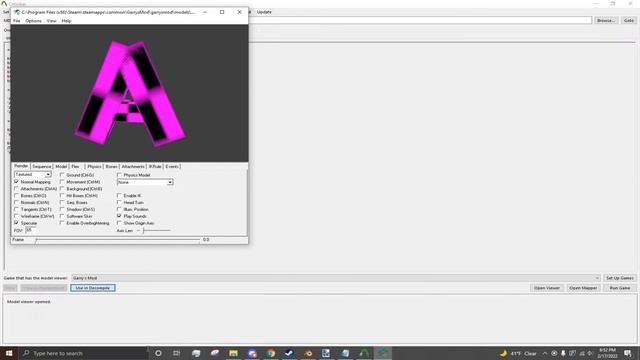Image resolution: width=640 pixels, height=360 pixels.
Task: Switch to the Flex tab
Action: click(x=76, y=167)
